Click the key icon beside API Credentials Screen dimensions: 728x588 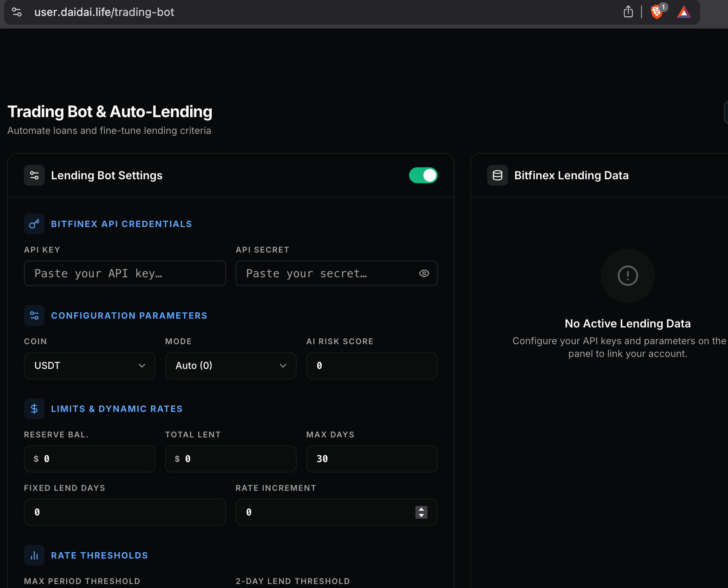[x=34, y=224]
